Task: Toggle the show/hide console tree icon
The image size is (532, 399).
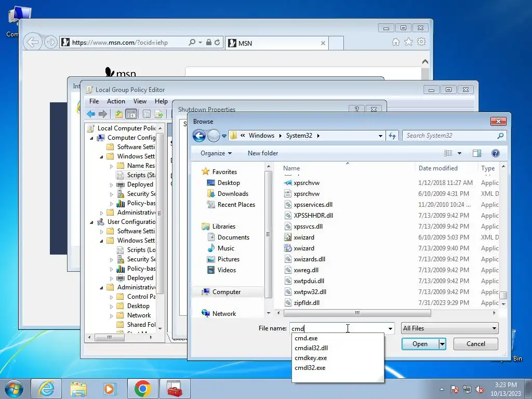Action: (x=131, y=114)
